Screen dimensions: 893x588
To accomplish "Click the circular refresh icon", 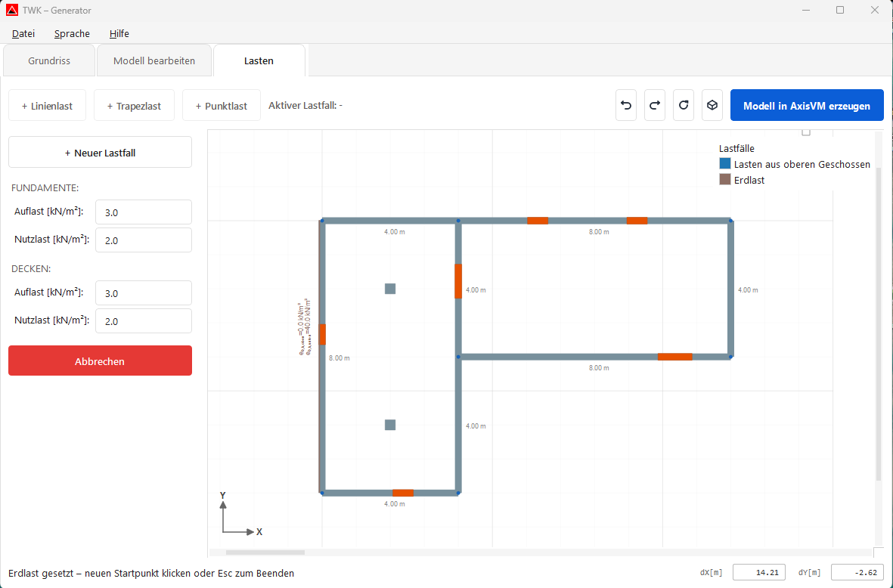I will coord(684,106).
